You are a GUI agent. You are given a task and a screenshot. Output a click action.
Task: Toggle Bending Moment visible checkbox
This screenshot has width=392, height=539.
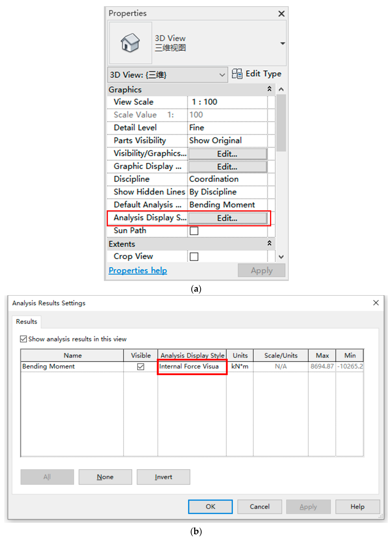point(141,367)
